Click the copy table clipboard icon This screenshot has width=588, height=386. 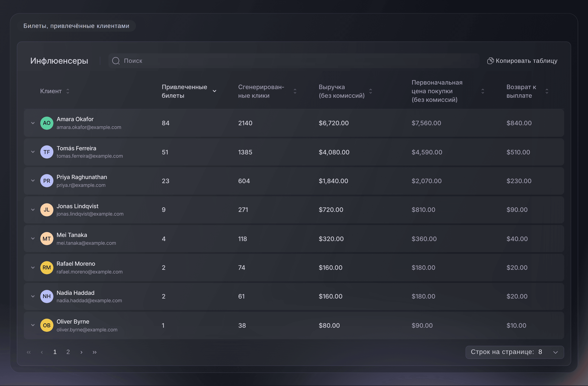(x=490, y=61)
